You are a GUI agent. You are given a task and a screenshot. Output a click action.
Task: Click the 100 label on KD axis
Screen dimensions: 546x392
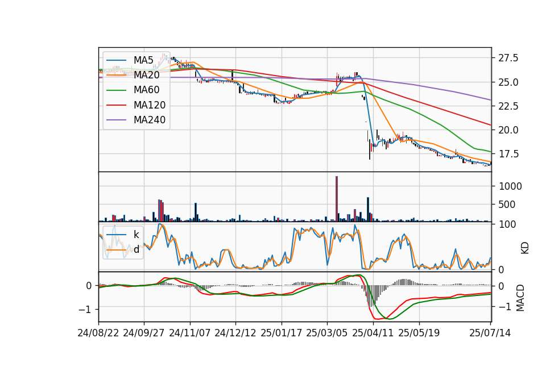507,224
